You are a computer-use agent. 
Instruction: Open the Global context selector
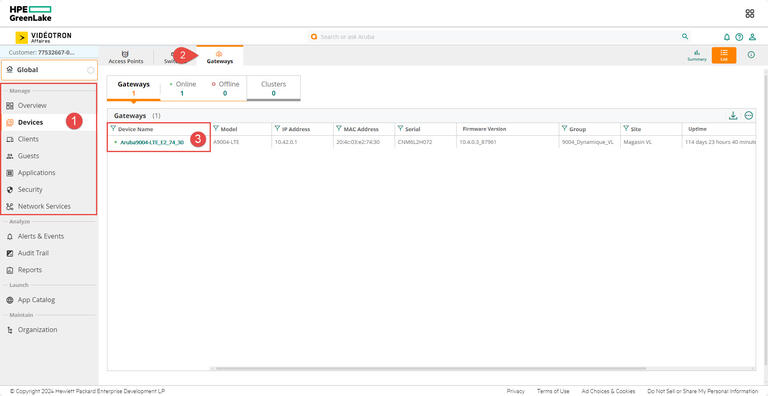pyautogui.click(x=49, y=70)
